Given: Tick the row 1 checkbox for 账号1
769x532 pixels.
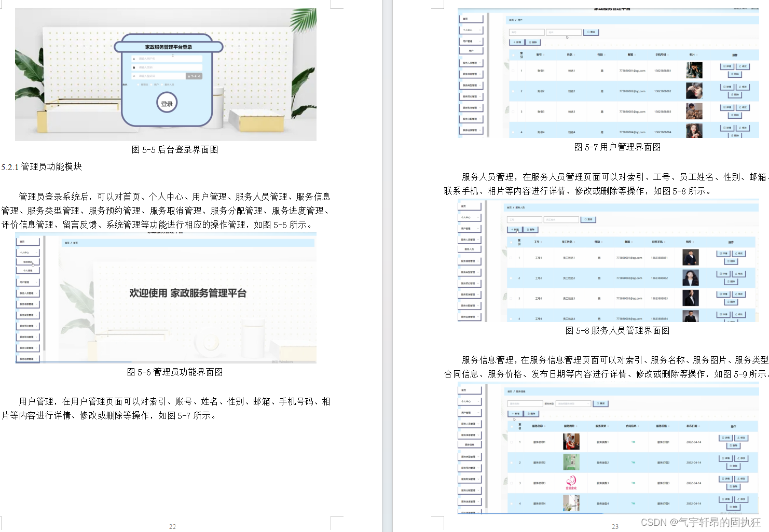Looking at the screenshot, I should pyautogui.click(x=514, y=71).
